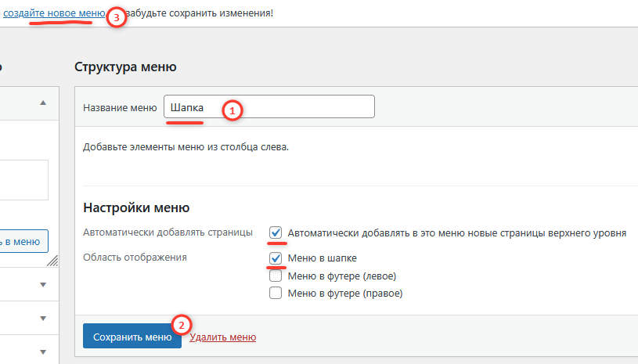638x364 pixels.
Task: Enable automatic adding of new top-level pages
Action: pyautogui.click(x=276, y=232)
